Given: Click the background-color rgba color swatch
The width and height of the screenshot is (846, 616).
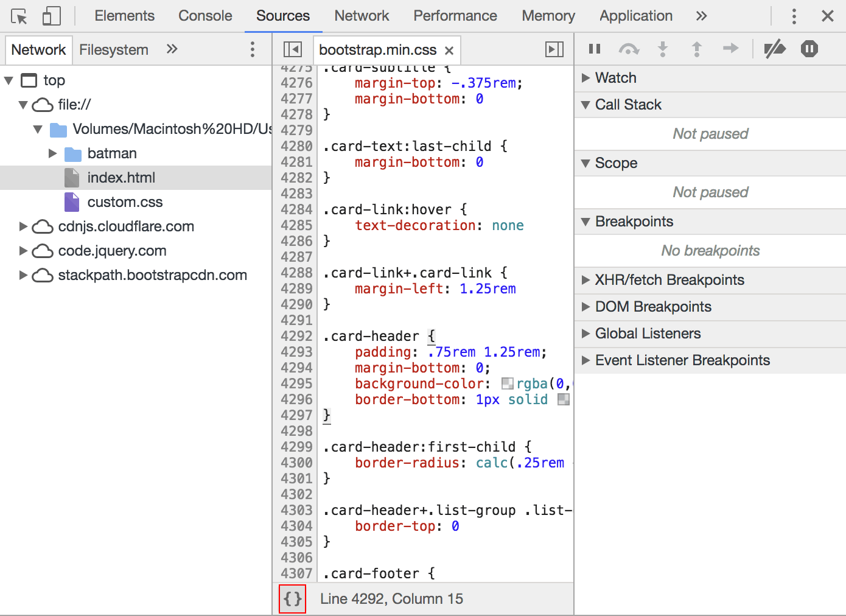Looking at the screenshot, I should coord(508,383).
